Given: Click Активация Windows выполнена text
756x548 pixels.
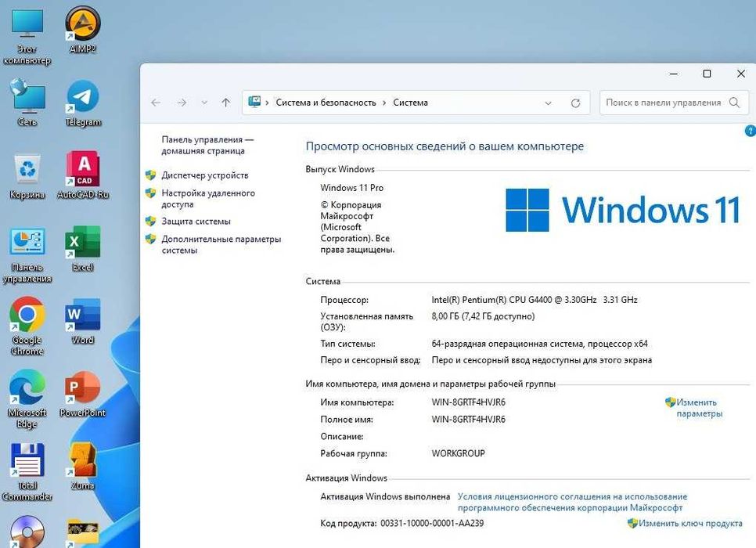Looking at the screenshot, I should click(385, 496).
